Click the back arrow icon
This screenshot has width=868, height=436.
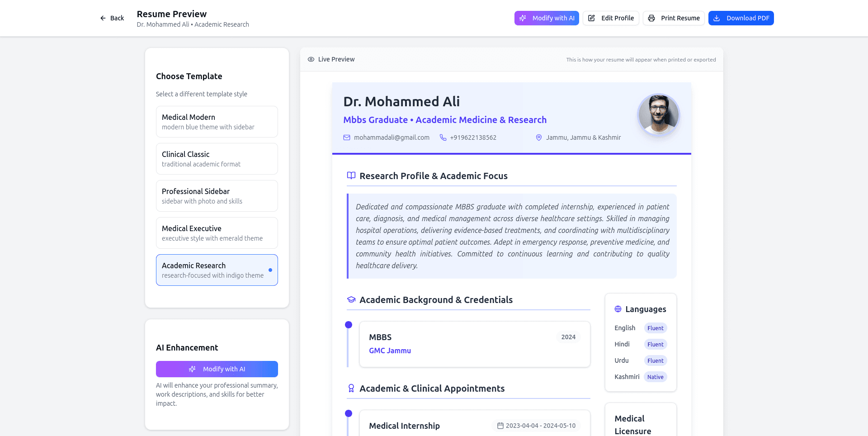point(103,18)
